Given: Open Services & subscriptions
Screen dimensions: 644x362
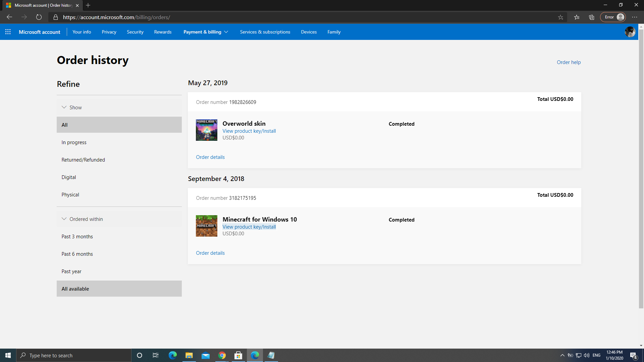Looking at the screenshot, I should pyautogui.click(x=265, y=32).
